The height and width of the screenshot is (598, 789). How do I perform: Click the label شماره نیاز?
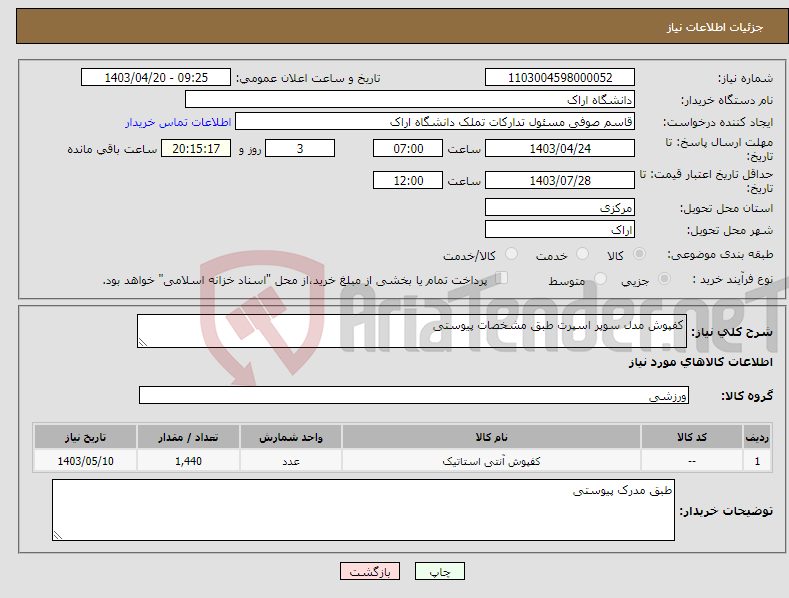click(x=745, y=78)
